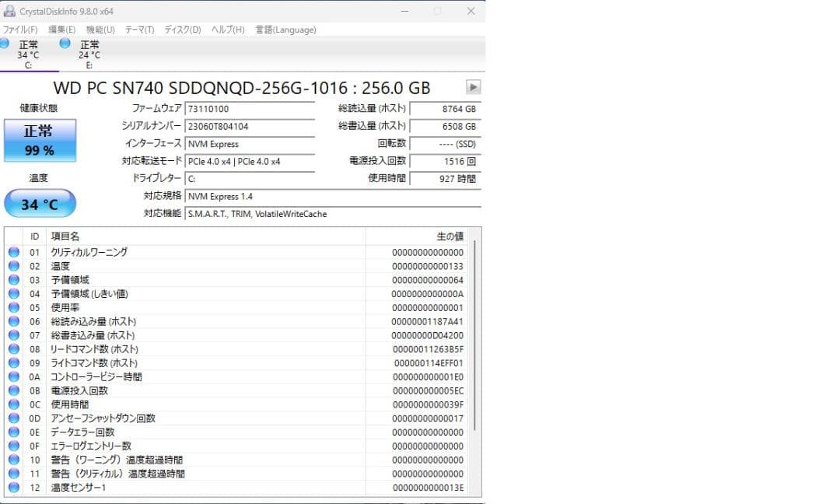This screenshot has width=840, height=504.
Task: Click the status icon for row 0C 使用時間
Action: point(14,404)
